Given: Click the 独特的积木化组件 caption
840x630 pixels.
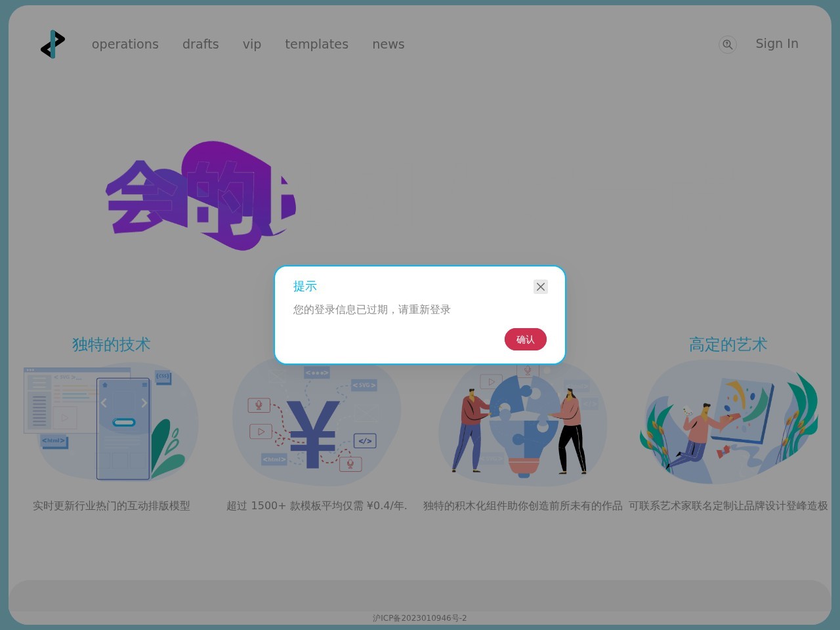Looking at the screenshot, I should coord(523,505).
